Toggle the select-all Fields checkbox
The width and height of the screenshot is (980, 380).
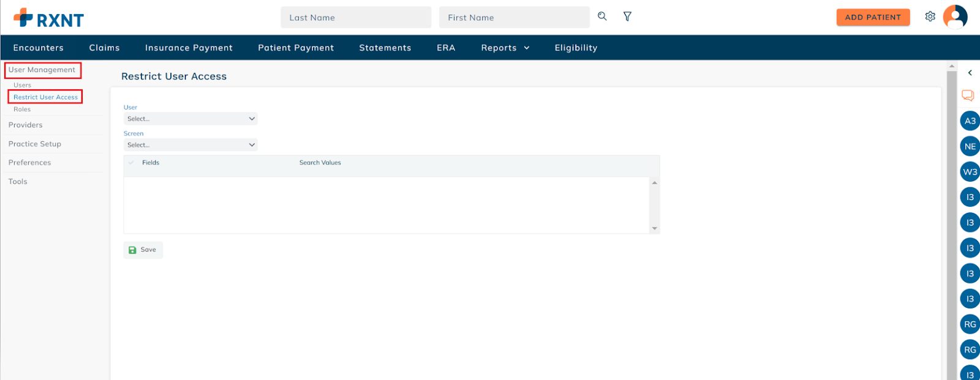click(x=131, y=163)
